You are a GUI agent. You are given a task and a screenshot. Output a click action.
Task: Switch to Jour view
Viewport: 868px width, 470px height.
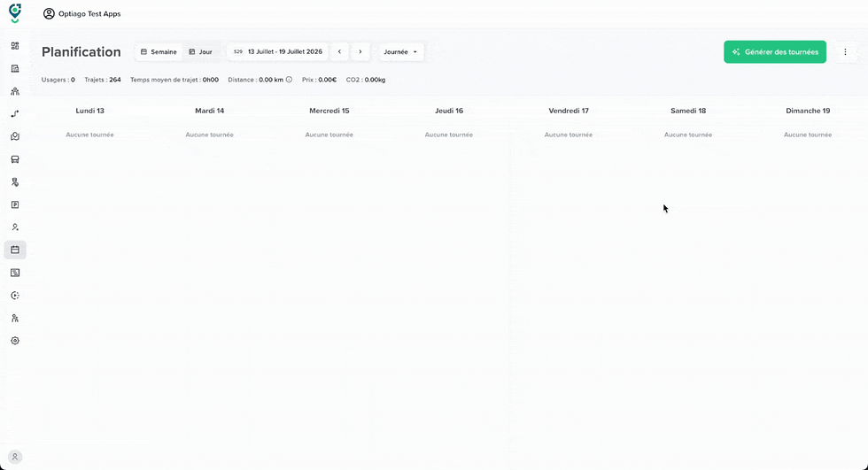(200, 52)
